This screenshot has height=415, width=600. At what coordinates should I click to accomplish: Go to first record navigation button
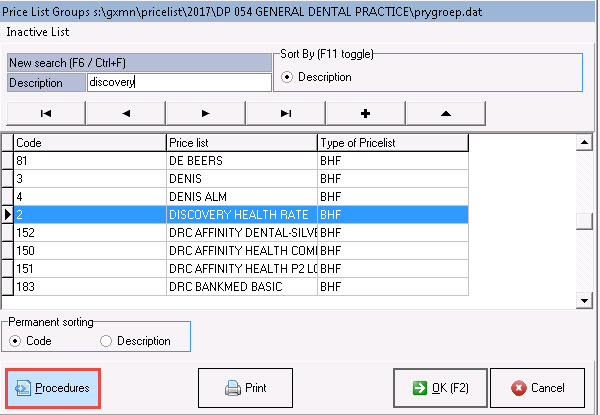coord(46,113)
